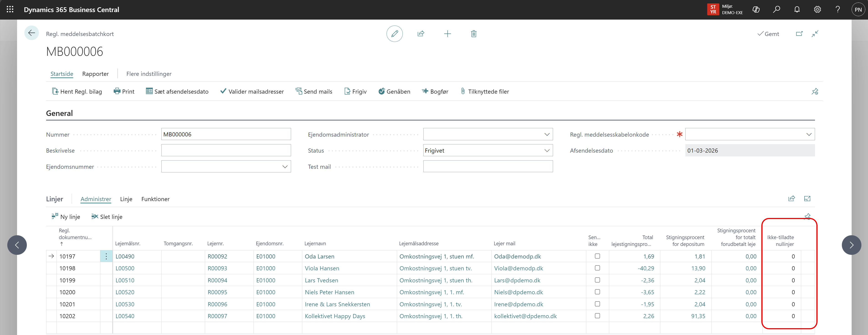Click the plus icon to create new
The image size is (868, 335).
(x=447, y=34)
